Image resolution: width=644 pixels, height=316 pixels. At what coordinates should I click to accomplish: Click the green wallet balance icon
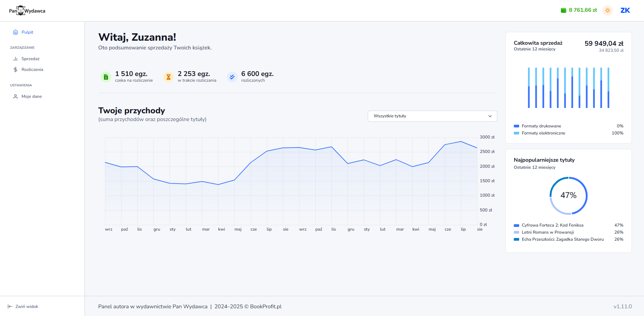pos(564,10)
